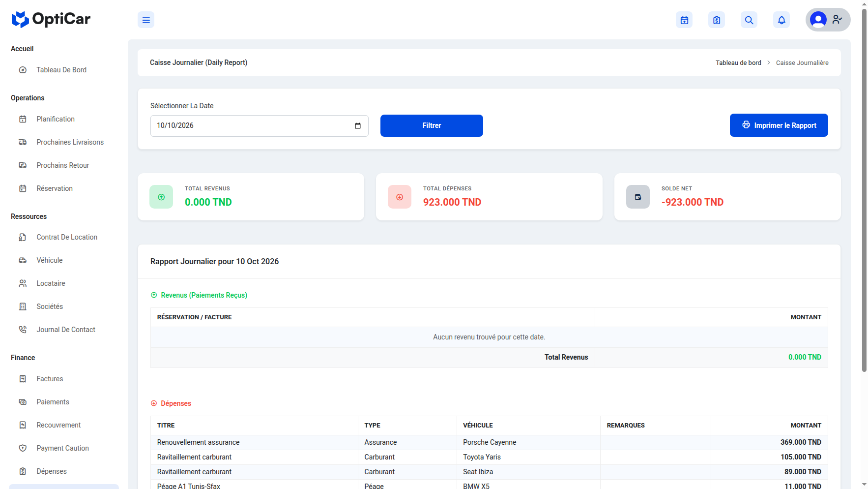Click the search magnifier icon
This screenshot has width=868, height=489.
point(749,20)
